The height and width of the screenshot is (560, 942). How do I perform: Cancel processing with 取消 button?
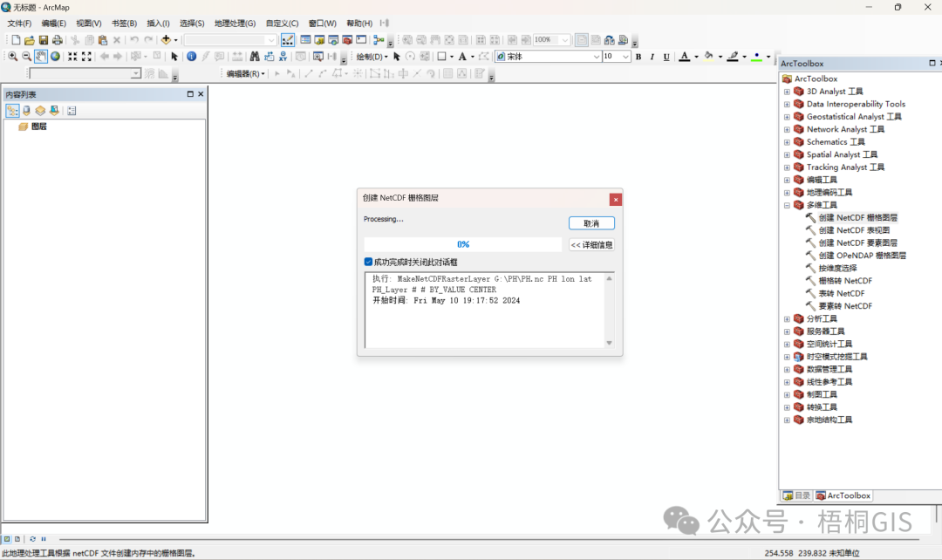point(591,223)
